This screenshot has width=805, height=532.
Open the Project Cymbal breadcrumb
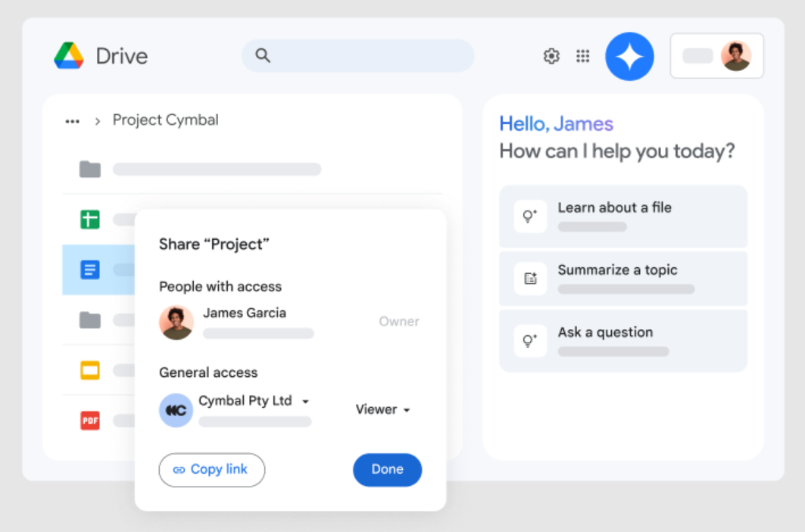tap(166, 120)
